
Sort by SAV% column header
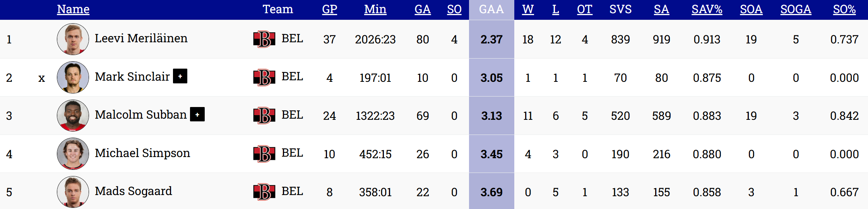click(x=707, y=9)
